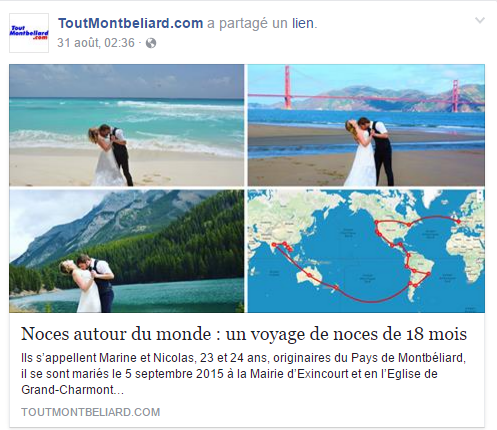Follow the shared 'lien' link

pyautogui.click(x=303, y=23)
